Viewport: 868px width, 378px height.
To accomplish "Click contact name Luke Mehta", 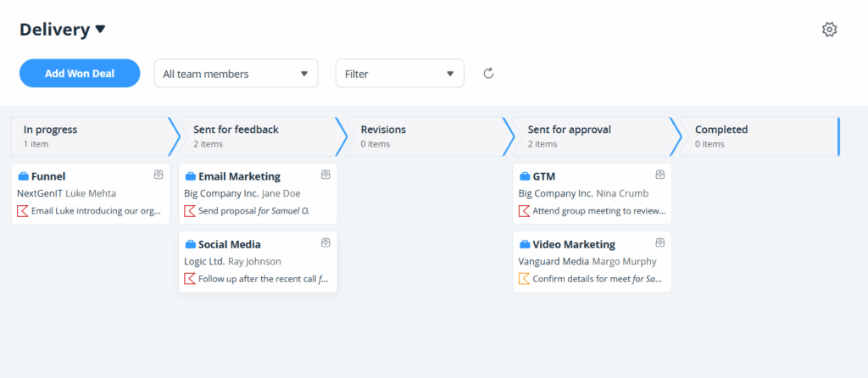I will click(x=91, y=194).
